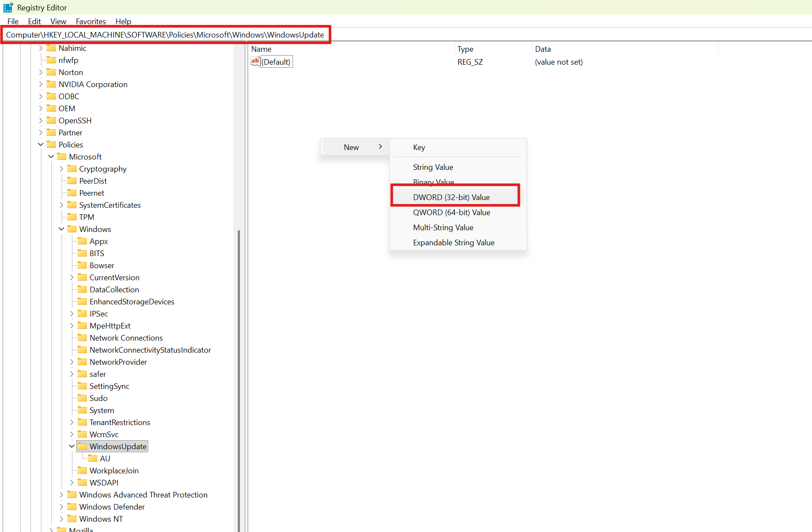Click the WorkplaceJoin folder icon
This screenshot has height=532, width=812.
coord(82,470)
